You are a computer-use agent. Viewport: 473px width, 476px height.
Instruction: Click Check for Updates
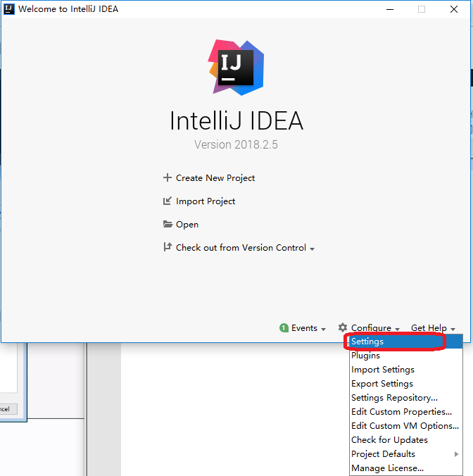coord(406,440)
